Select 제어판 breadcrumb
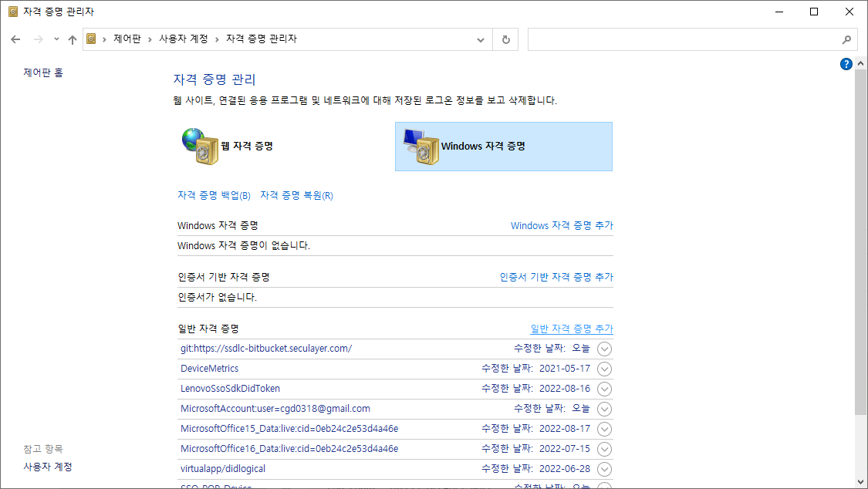 click(x=127, y=39)
